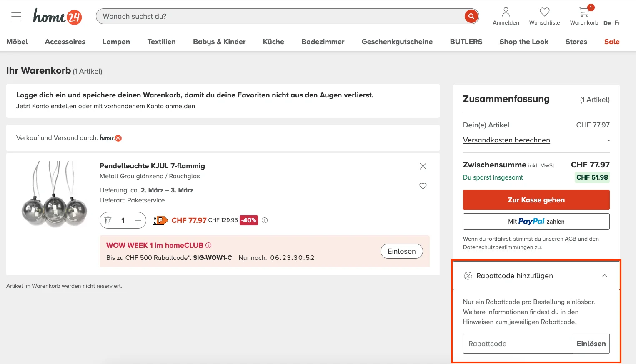The width and height of the screenshot is (636, 364).
Task: Switch to the Küche menu item
Action: (273, 42)
